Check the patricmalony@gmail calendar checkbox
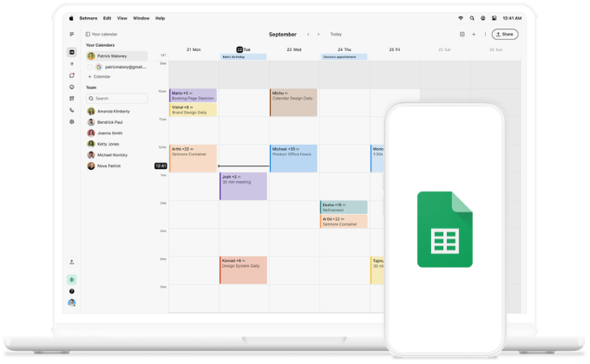 (89, 67)
